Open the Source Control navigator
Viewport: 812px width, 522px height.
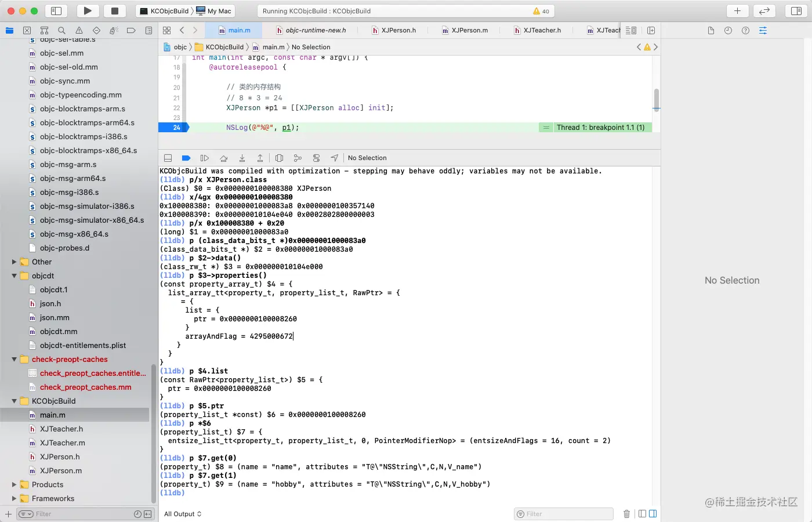27,30
